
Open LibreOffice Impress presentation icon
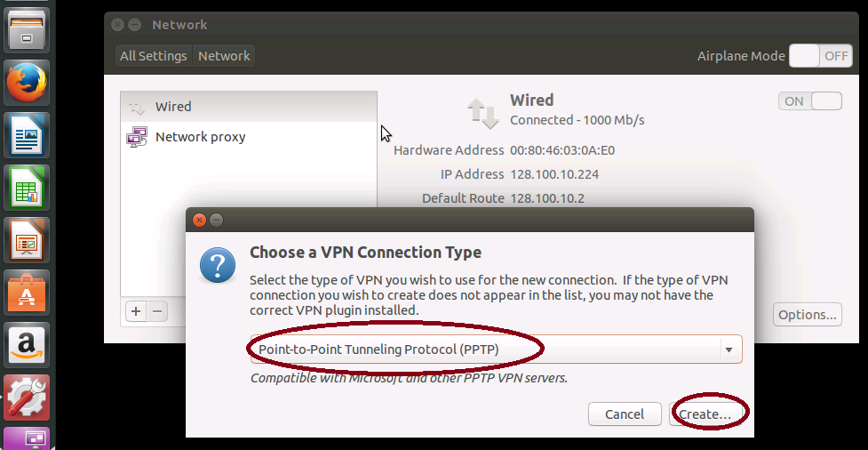27,240
